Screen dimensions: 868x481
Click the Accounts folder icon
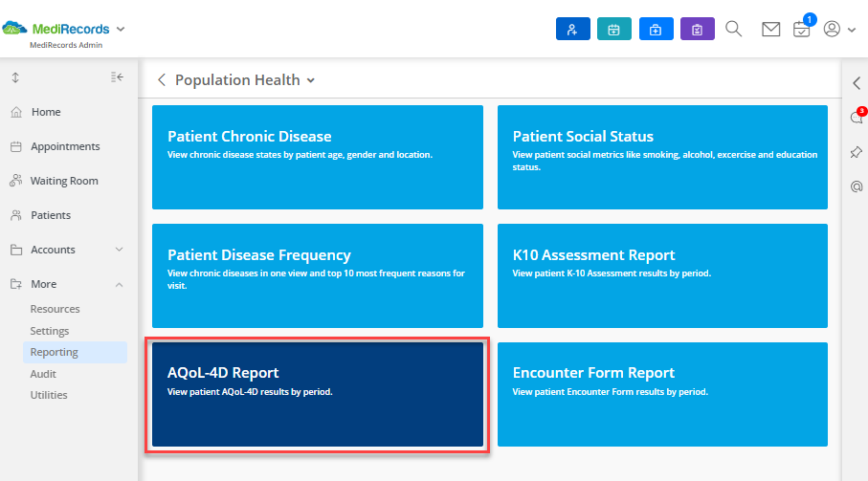[16, 250]
